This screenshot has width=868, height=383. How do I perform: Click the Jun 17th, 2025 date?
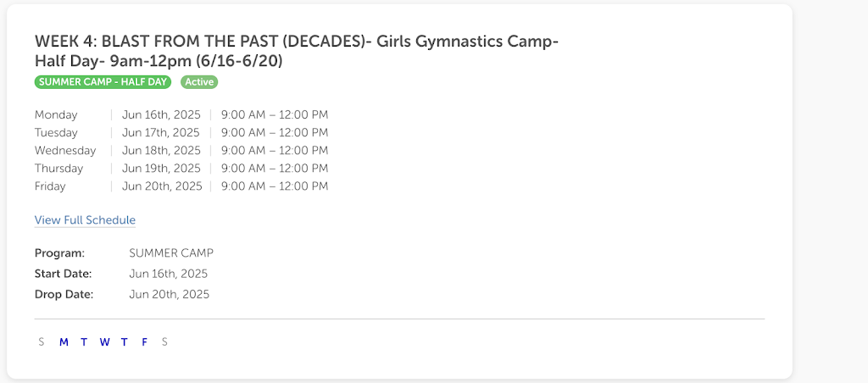161,133
